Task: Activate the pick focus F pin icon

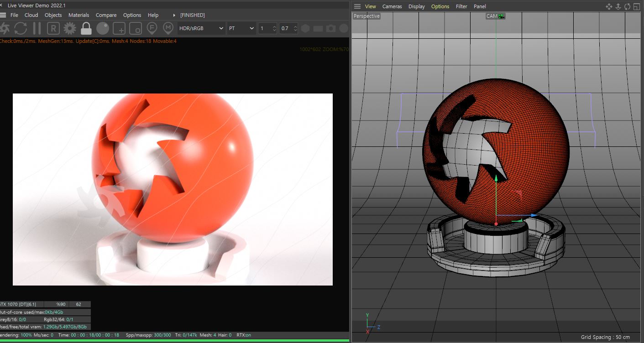Action: (x=152, y=28)
